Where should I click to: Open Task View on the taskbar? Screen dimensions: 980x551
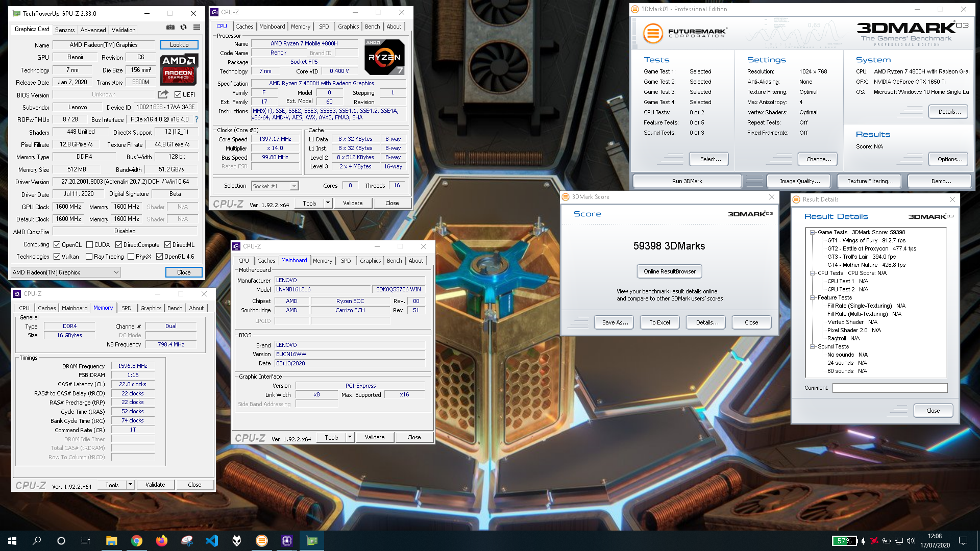point(86,541)
